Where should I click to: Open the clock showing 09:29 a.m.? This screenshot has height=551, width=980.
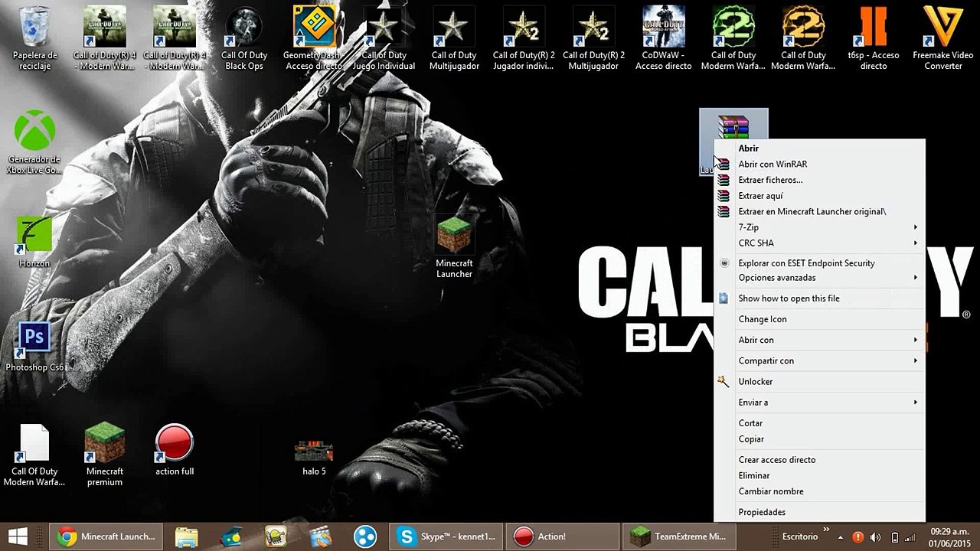[x=948, y=536]
